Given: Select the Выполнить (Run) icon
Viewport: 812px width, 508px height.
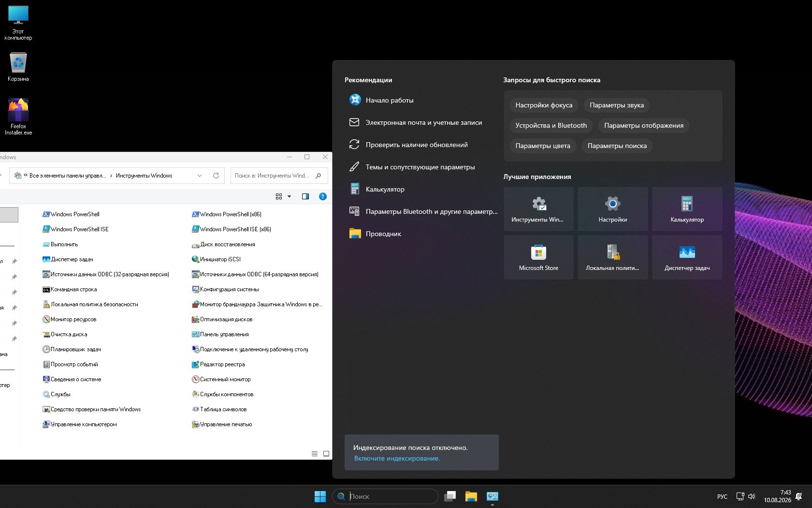Looking at the screenshot, I should click(46, 244).
